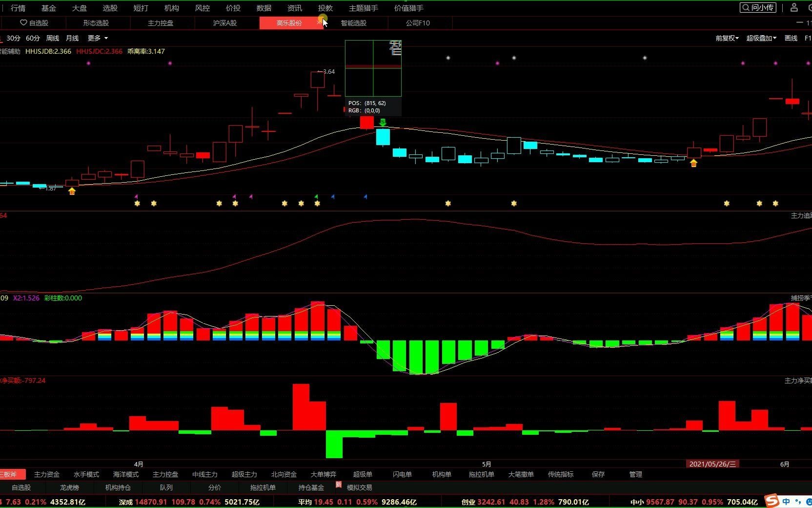Open the 超级叠加 dropdown
This screenshot has width=812, height=508.
761,38
